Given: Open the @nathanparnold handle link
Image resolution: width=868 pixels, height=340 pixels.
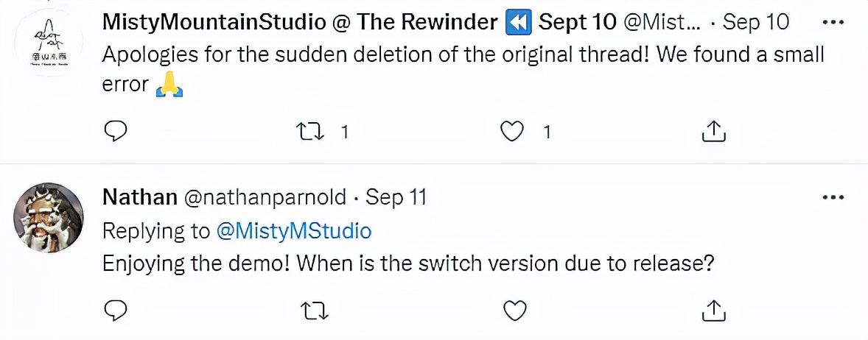Looking at the screenshot, I should pos(265,197).
